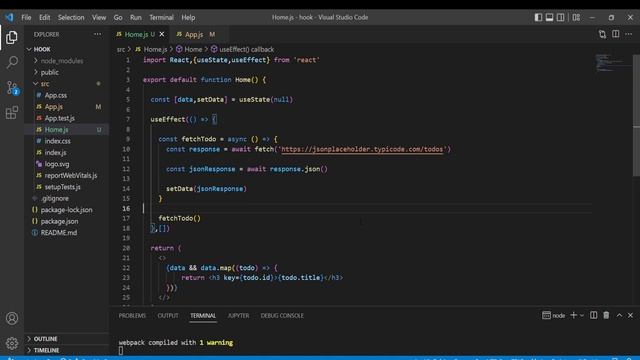Toggle secondary side bar layout icon
Image resolution: width=640 pixels, height=360 pixels.
point(561,17)
